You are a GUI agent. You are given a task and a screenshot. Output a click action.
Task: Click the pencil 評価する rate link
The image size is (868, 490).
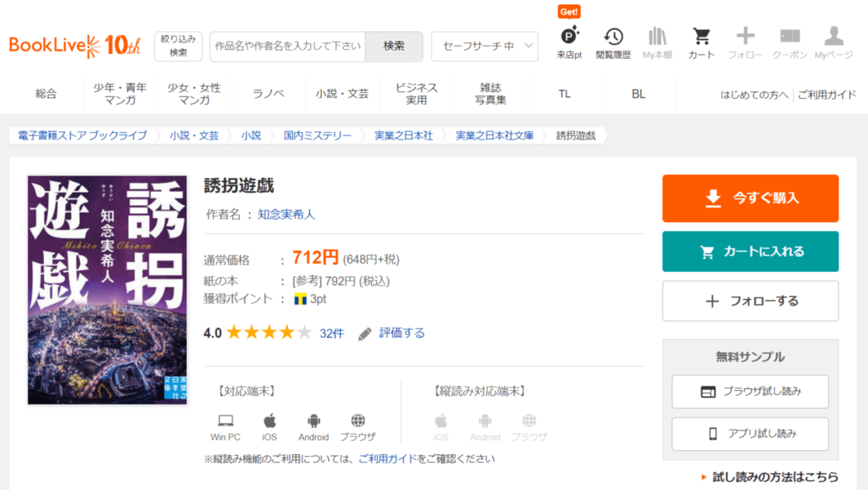[392, 333]
